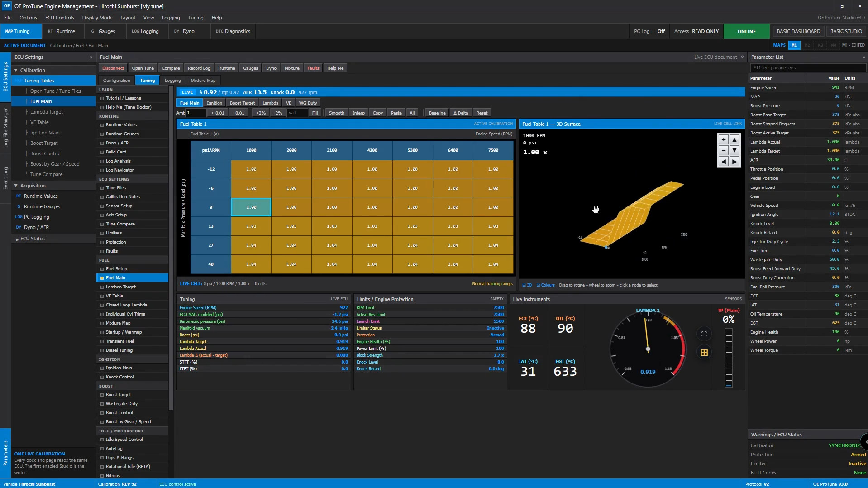Collapse the Calibration tree section

click(16, 70)
